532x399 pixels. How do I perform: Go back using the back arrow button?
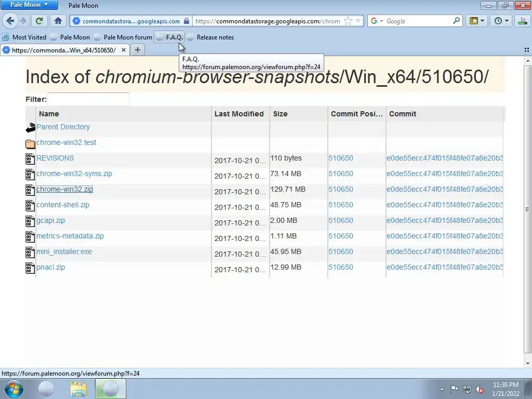point(10,21)
